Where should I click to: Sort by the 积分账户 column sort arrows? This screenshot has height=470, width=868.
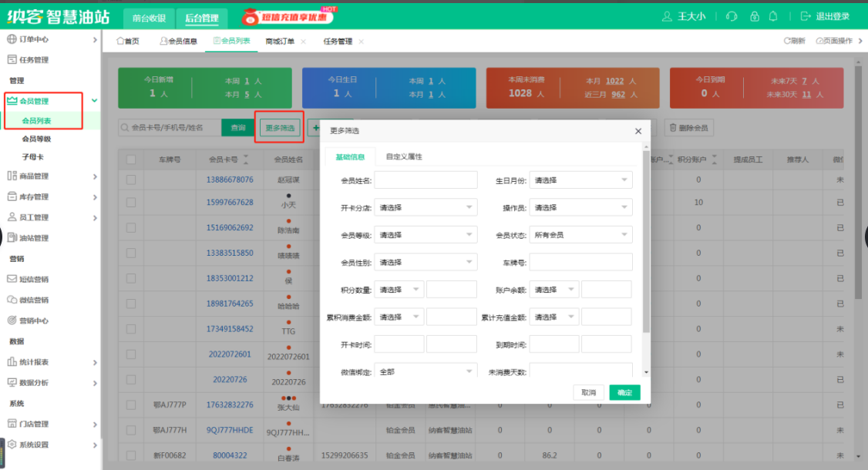click(x=714, y=159)
